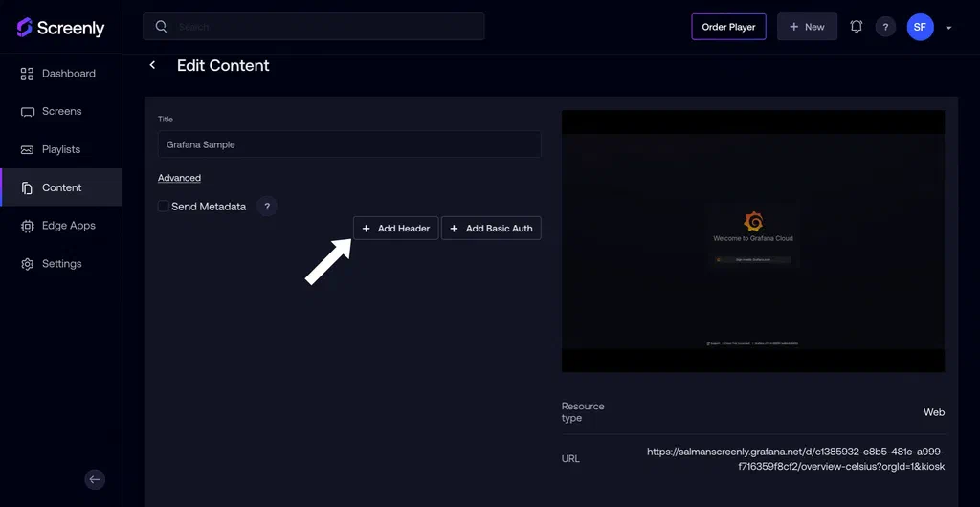
Task: Click the Order Player button
Action: pyautogui.click(x=728, y=27)
